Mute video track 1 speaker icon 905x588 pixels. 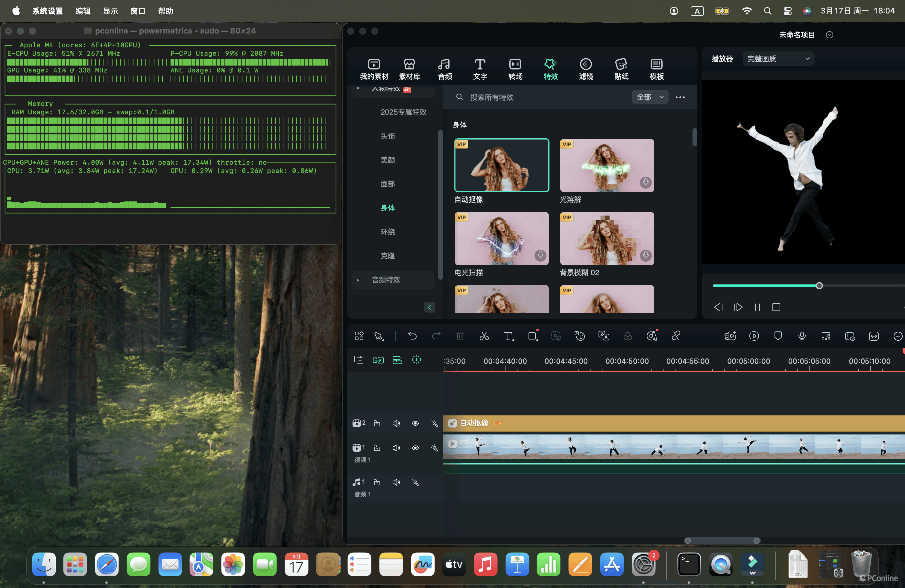[x=396, y=448]
